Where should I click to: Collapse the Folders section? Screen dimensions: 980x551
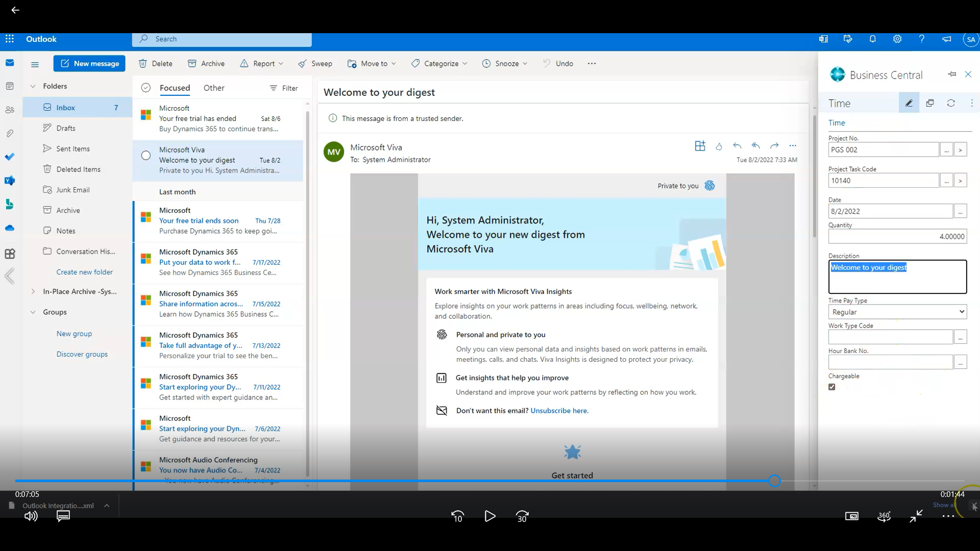[x=33, y=86]
